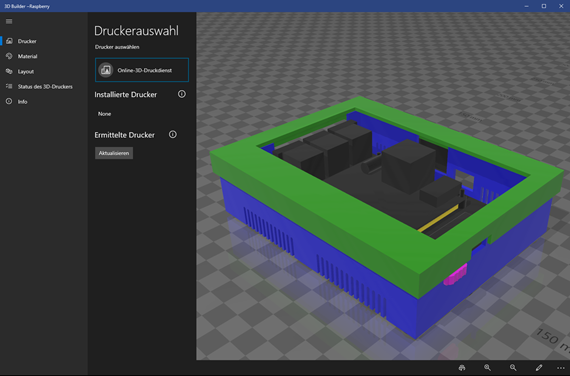Click the Online-3D-Druckdienst service icon
This screenshot has height=376, width=570.
point(106,70)
